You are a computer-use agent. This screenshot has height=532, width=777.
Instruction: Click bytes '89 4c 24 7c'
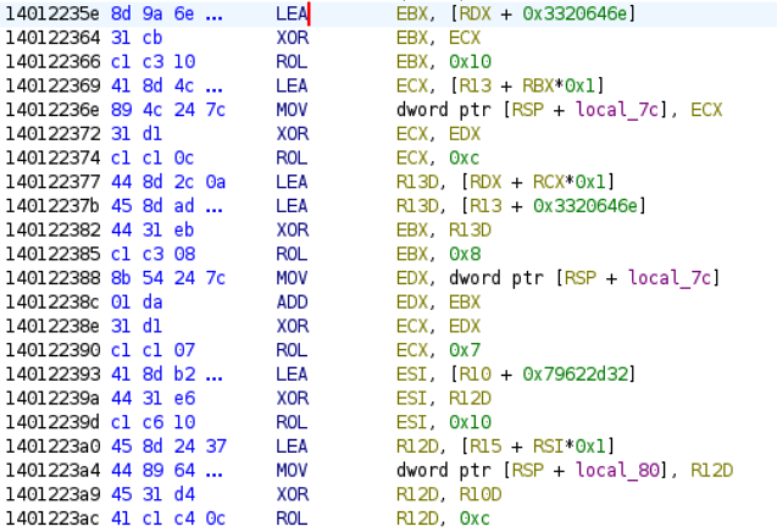pos(169,110)
